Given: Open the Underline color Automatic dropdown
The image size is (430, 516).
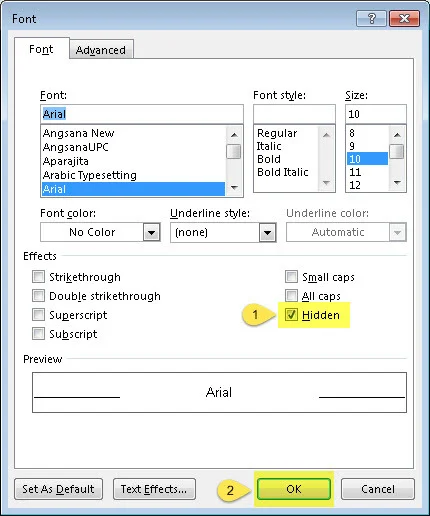Looking at the screenshot, I should point(397,232).
